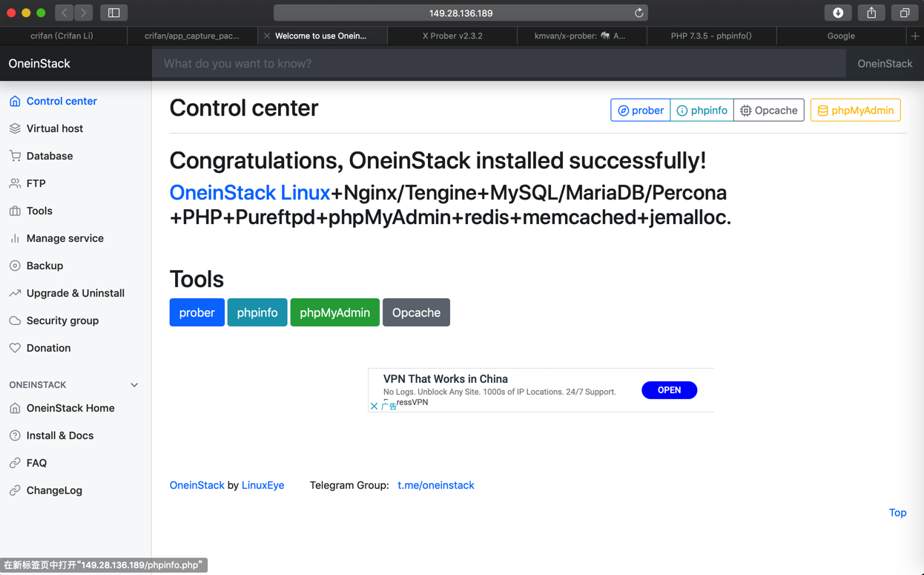This screenshot has height=575, width=924.
Task: Click the Database cart icon
Action: pyautogui.click(x=15, y=156)
